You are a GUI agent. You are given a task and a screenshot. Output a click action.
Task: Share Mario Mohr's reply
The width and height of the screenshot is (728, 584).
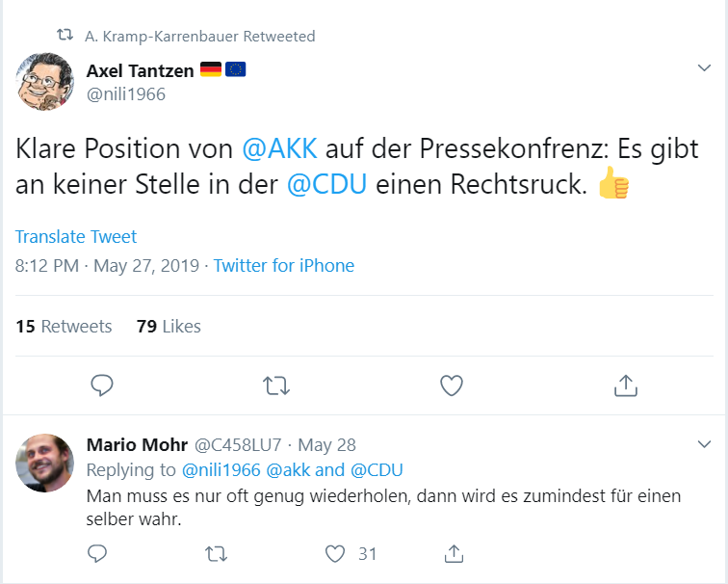tap(454, 554)
